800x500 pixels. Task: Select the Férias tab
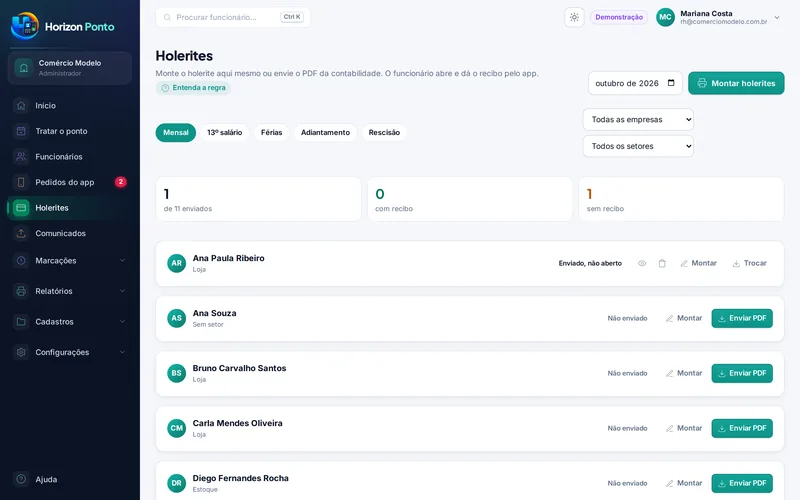point(271,133)
